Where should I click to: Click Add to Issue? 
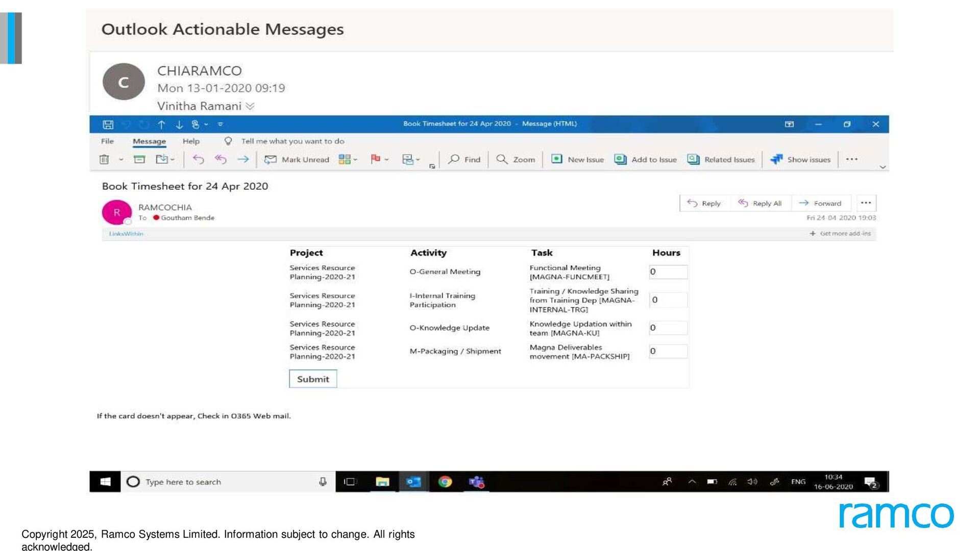[x=645, y=160]
